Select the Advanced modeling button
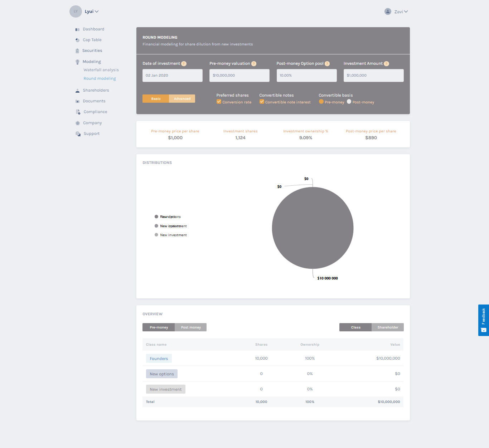 coord(182,99)
